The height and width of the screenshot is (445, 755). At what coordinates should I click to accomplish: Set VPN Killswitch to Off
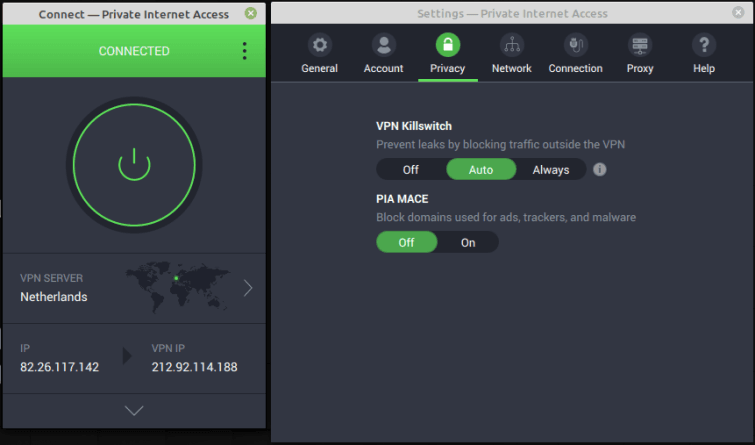click(411, 170)
